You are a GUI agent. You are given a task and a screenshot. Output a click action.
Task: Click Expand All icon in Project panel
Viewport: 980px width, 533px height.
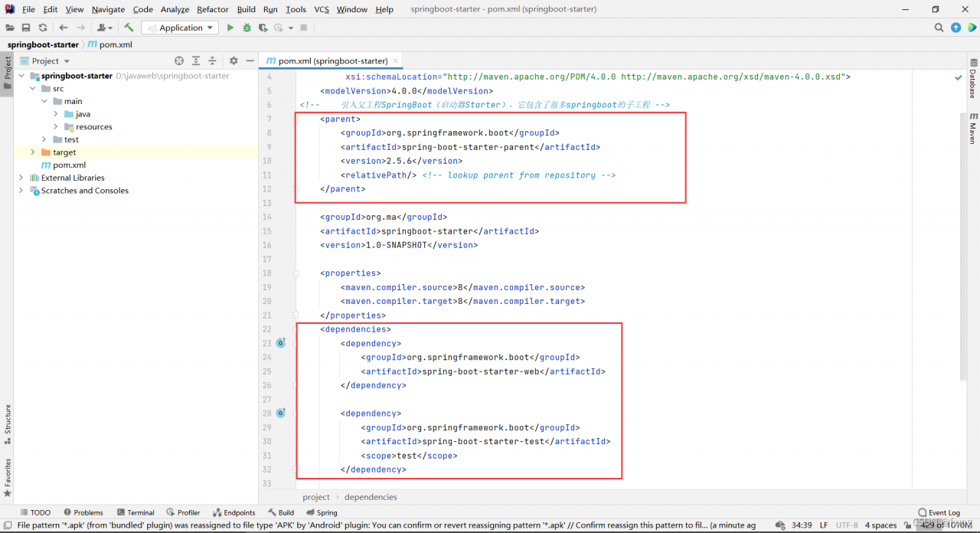pyautogui.click(x=196, y=60)
